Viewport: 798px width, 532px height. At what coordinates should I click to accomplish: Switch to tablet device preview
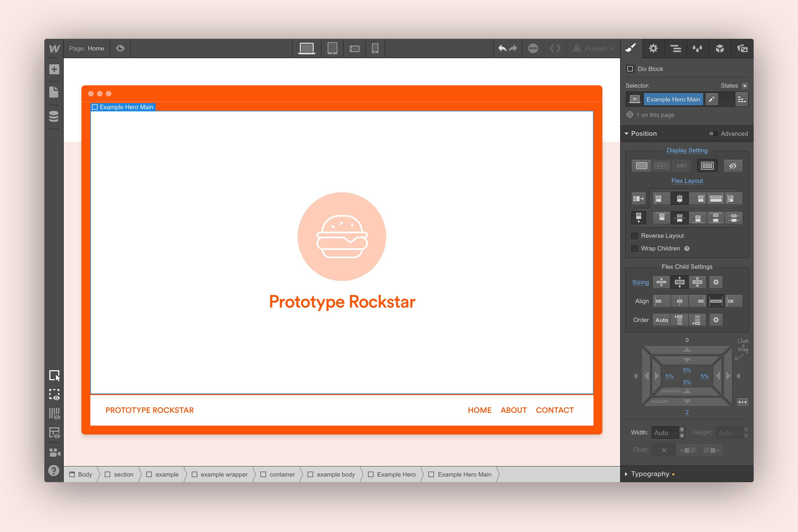pyautogui.click(x=332, y=48)
